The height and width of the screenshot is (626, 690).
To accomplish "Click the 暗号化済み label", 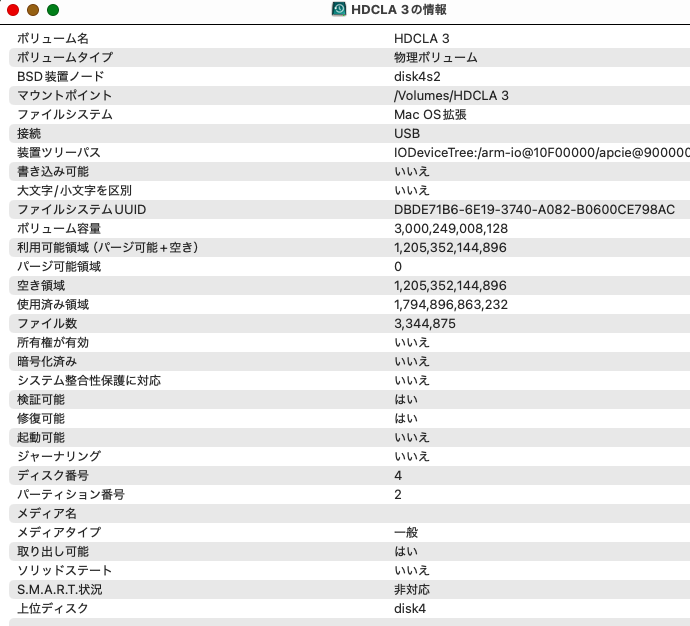I will tap(47, 362).
